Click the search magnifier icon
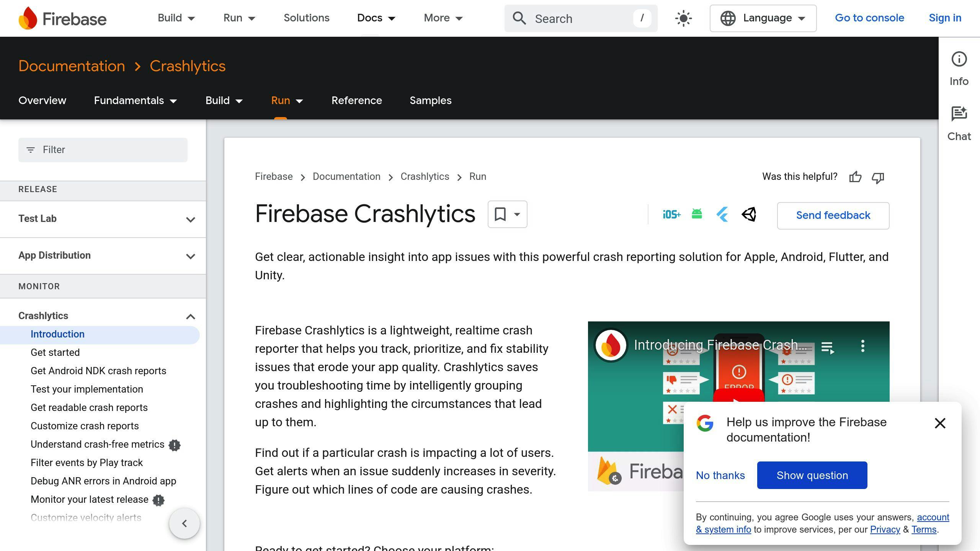Viewport: 980px width, 551px height. [519, 18]
